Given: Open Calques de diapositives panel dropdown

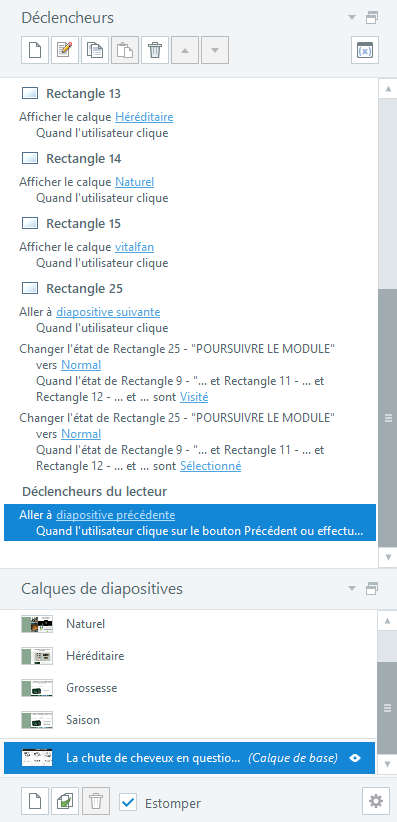Looking at the screenshot, I should pos(352,589).
